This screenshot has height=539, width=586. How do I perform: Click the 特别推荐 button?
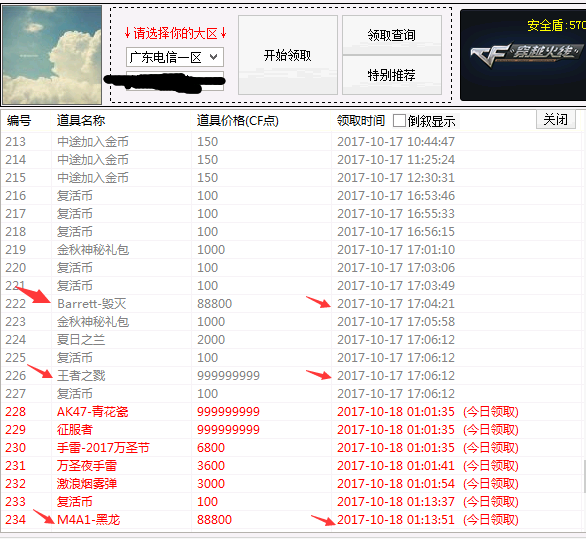391,75
